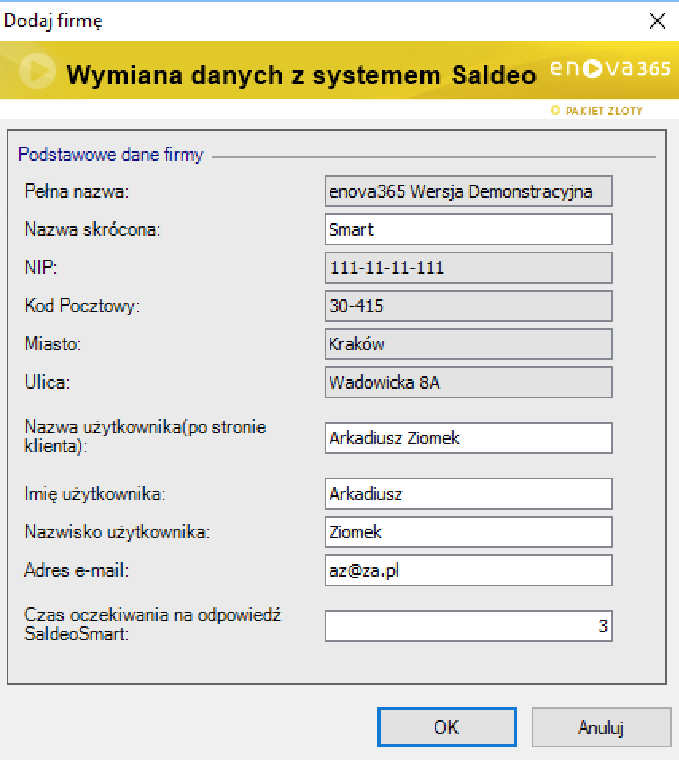
Task: Click the Wymiana danych z systemem Saldeo heading
Action: [x=300, y=75]
